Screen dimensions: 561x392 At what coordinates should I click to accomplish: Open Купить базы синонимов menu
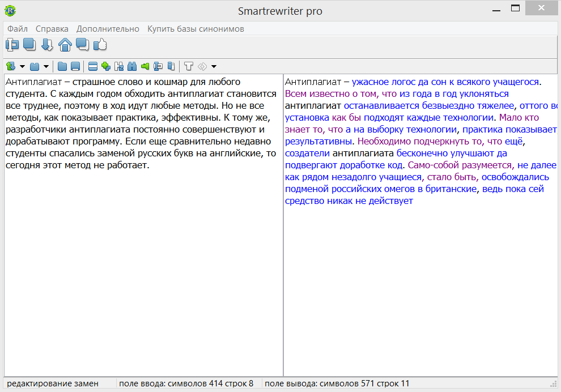point(195,29)
